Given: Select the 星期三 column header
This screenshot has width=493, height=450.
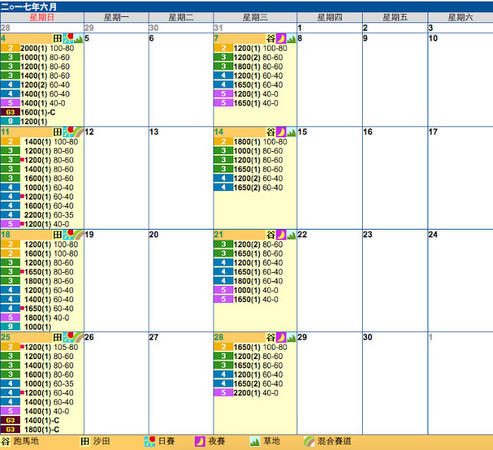Looking at the screenshot, I should 255,17.
